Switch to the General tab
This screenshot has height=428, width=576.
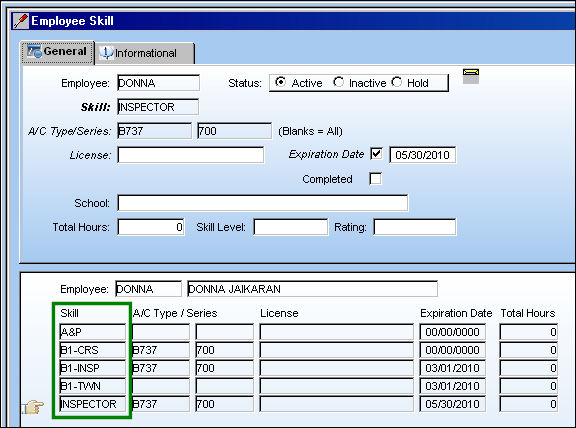click(57, 52)
